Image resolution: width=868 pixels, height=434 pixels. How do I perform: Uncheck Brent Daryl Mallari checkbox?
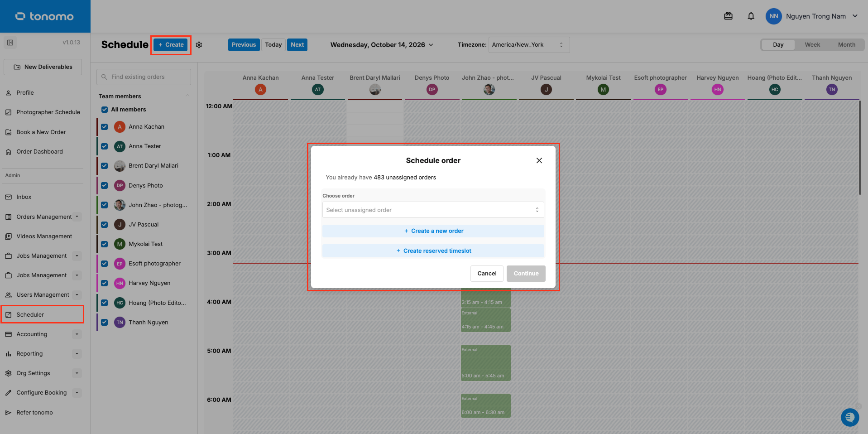coord(105,166)
